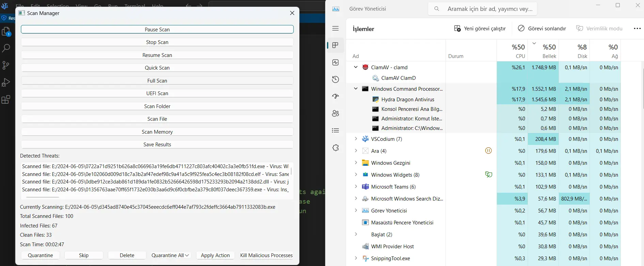Image resolution: width=644 pixels, height=266 pixels.
Task: Expand the SnippingTool.exe process row
Action: coord(356,258)
